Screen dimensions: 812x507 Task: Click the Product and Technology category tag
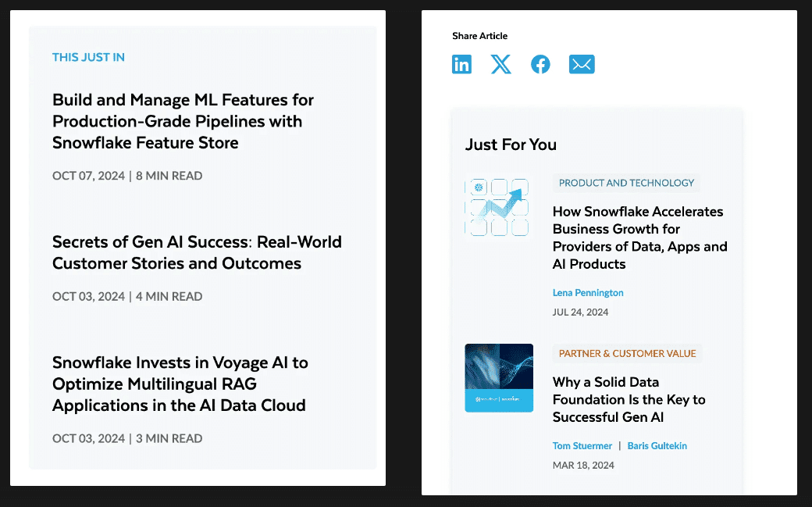tap(626, 183)
